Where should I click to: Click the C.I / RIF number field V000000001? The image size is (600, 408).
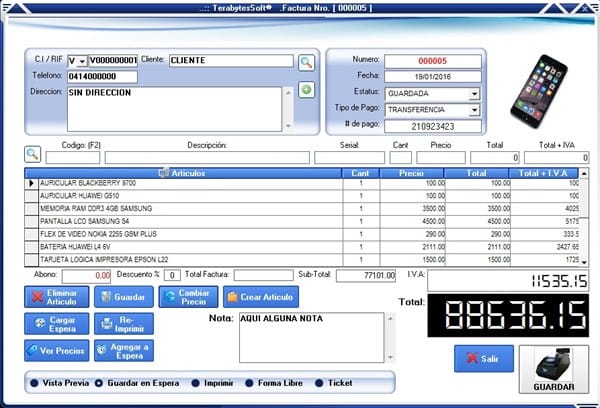113,61
